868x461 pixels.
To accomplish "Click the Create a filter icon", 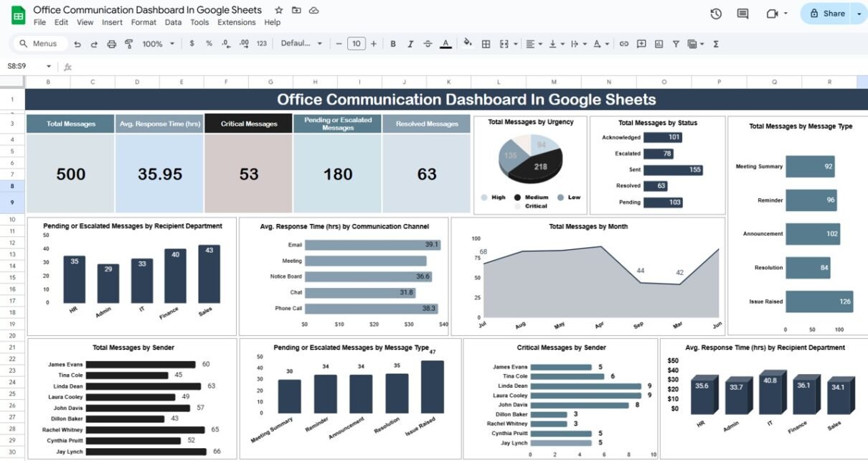I will 676,44.
